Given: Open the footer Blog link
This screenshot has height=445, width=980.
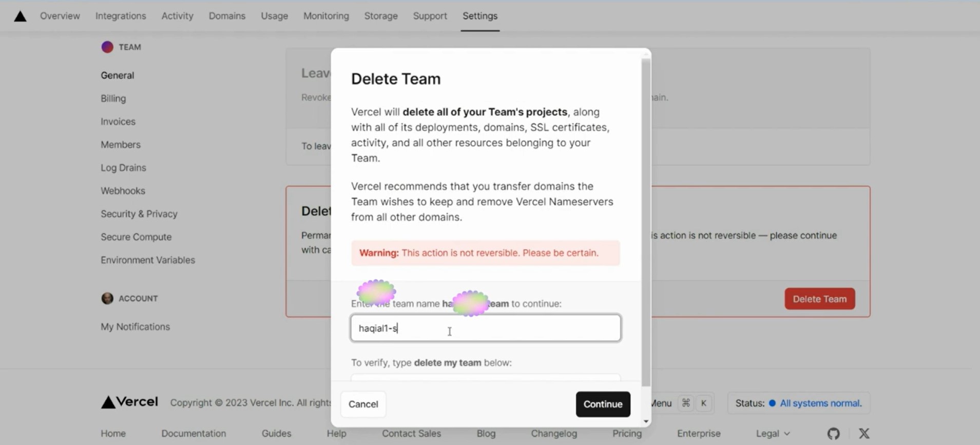Looking at the screenshot, I should 486,434.
